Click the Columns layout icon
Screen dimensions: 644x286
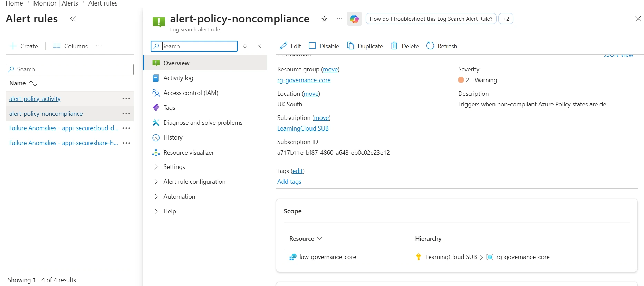[x=57, y=46]
